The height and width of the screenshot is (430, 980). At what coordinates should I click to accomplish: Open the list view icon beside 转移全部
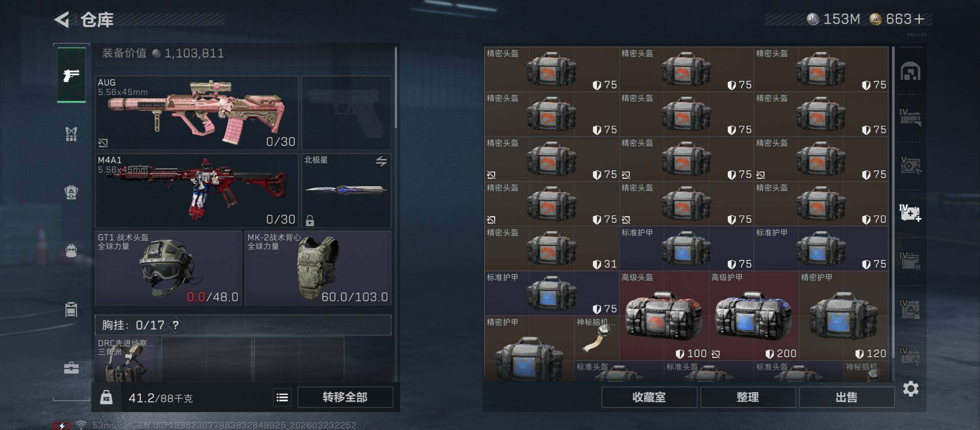[x=282, y=397]
